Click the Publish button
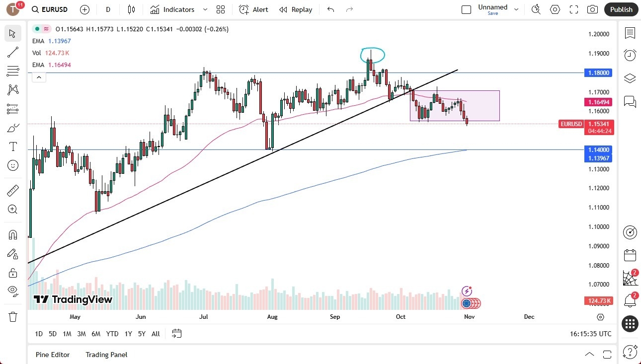641x364 pixels. [621, 9]
